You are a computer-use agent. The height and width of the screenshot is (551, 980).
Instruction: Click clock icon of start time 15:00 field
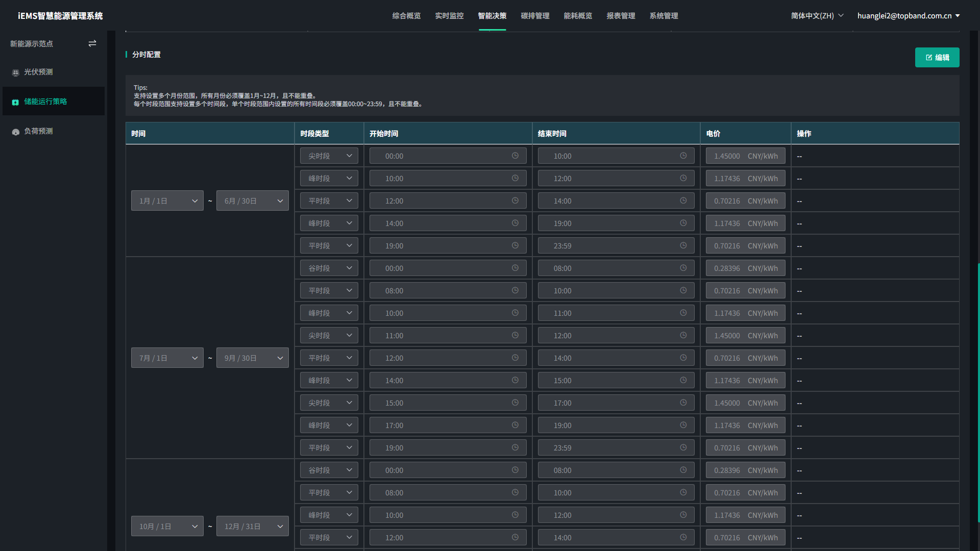[515, 403]
